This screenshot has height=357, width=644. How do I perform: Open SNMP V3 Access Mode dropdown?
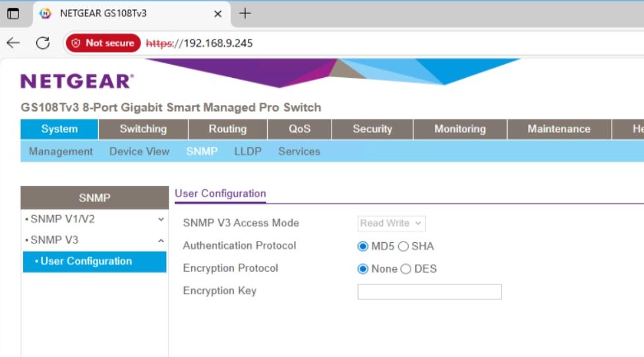[x=392, y=223]
